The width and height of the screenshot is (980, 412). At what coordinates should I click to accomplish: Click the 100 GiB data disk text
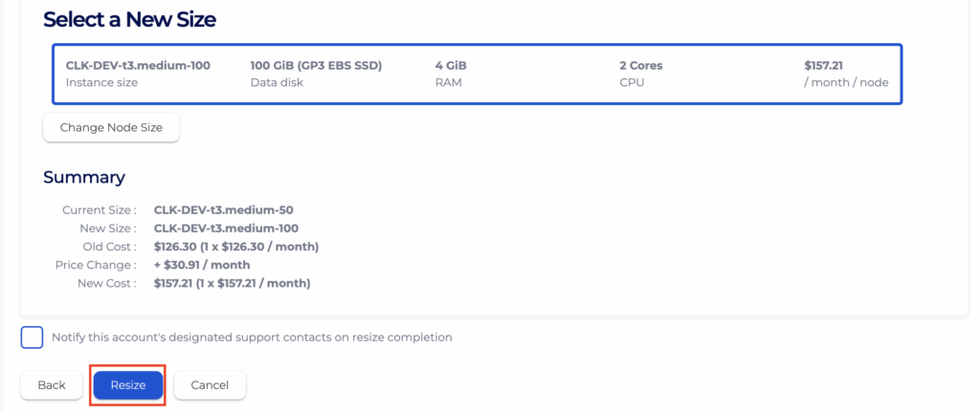(x=316, y=66)
